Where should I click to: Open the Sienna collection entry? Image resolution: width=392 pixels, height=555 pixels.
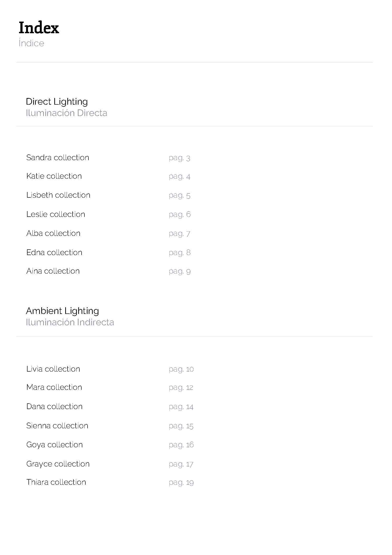point(57,425)
